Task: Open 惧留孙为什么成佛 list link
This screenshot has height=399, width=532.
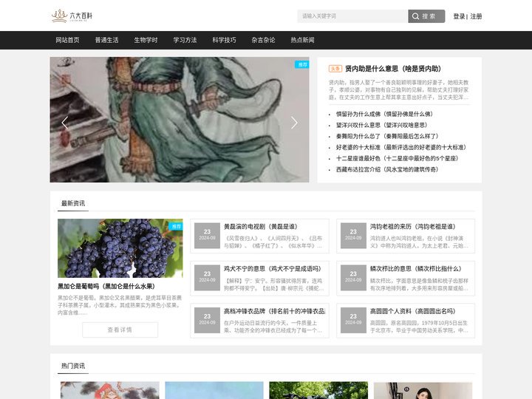Action: pos(384,114)
